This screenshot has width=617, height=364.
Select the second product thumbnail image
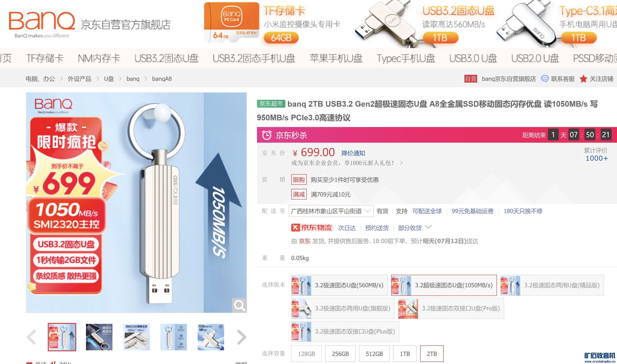coord(99,337)
